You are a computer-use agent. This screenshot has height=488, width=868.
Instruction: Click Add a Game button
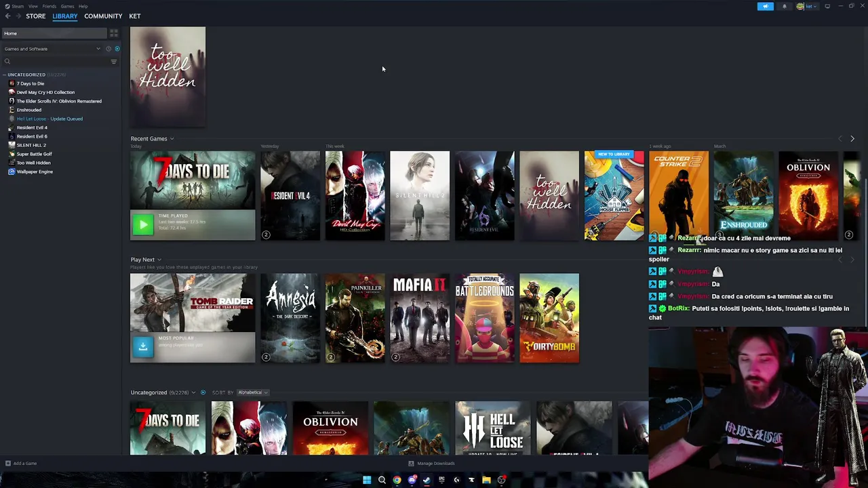click(21, 464)
